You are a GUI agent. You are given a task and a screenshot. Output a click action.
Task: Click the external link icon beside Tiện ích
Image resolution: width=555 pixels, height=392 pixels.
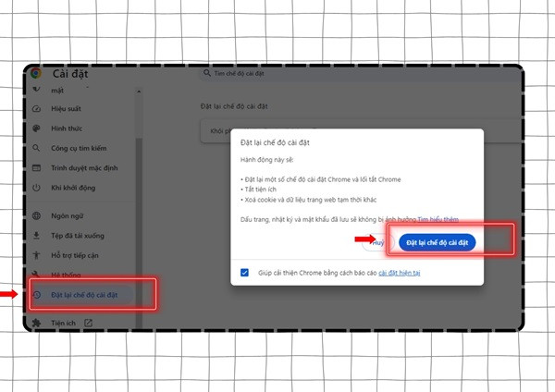click(88, 323)
